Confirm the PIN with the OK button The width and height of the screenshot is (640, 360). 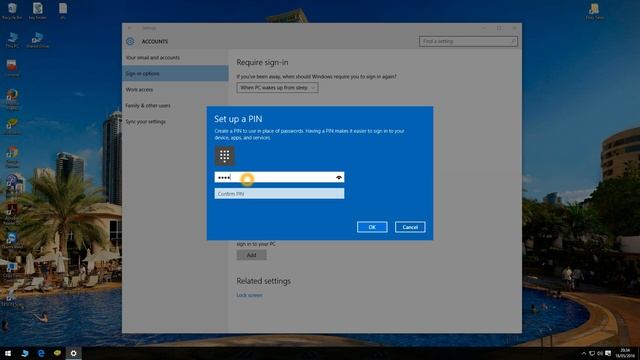[372, 227]
